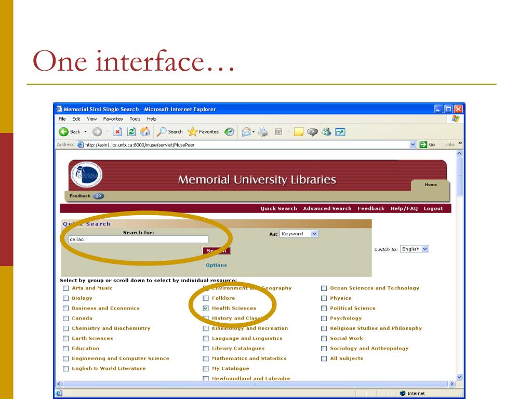Click the horizontal scrollbar left arrow

click(x=59, y=384)
